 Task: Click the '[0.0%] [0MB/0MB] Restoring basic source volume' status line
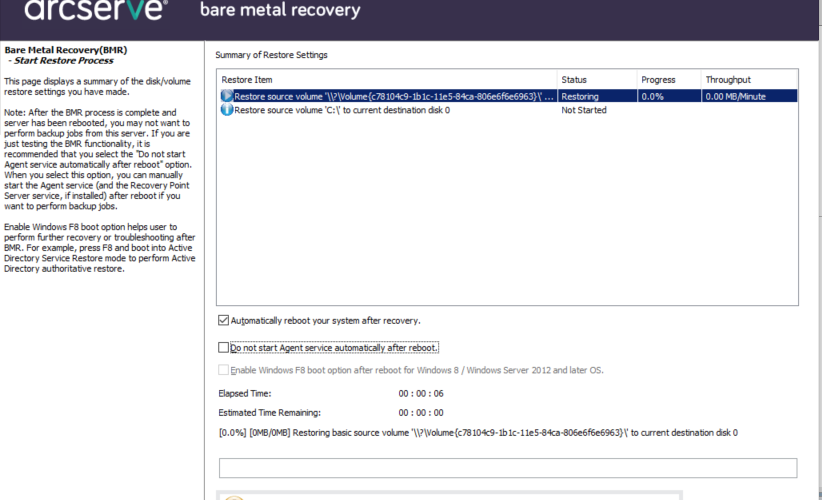[x=478, y=433]
